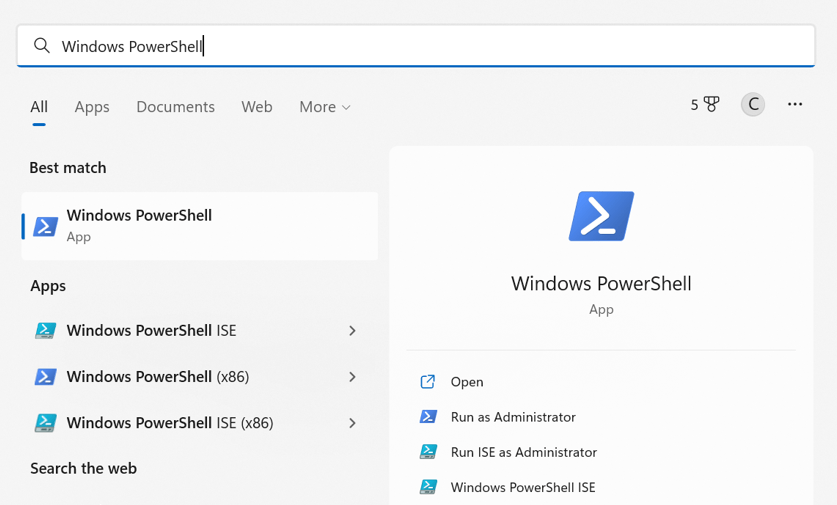This screenshot has width=837, height=505.
Task: Switch to the Documents tab
Action: [175, 107]
